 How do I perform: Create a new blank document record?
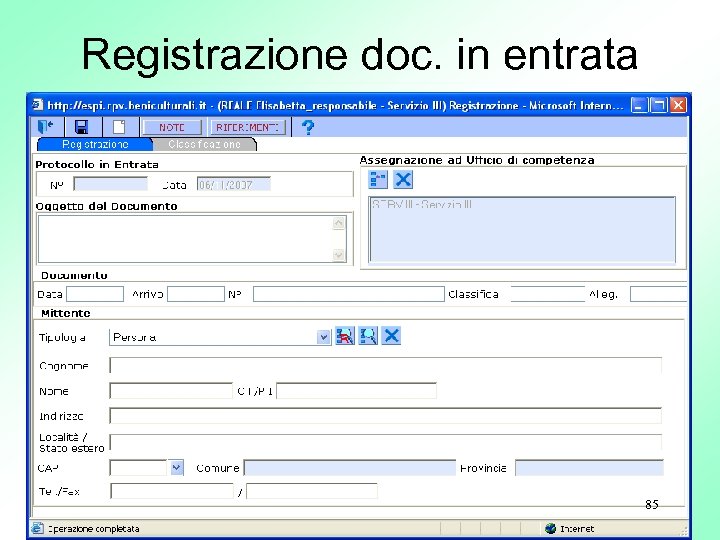coord(119,127)
